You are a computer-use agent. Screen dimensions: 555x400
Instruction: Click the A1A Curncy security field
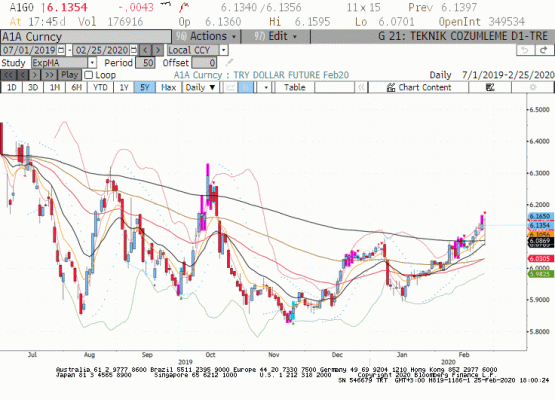click(86, 36)
